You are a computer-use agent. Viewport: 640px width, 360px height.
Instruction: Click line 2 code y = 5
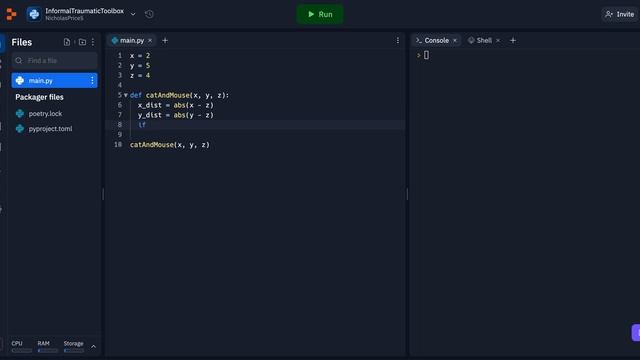coord(140,65)
